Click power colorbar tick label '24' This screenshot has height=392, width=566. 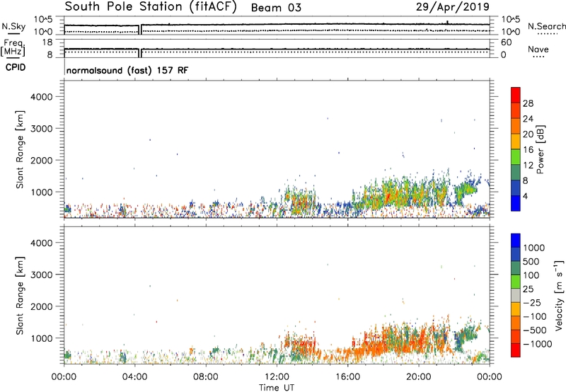point(528,119)
